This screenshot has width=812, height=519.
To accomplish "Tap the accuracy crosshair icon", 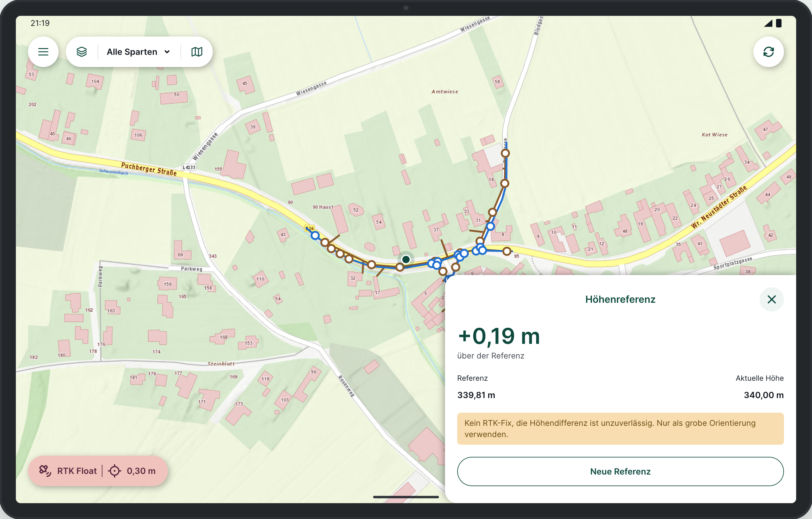I will [115, 471].
